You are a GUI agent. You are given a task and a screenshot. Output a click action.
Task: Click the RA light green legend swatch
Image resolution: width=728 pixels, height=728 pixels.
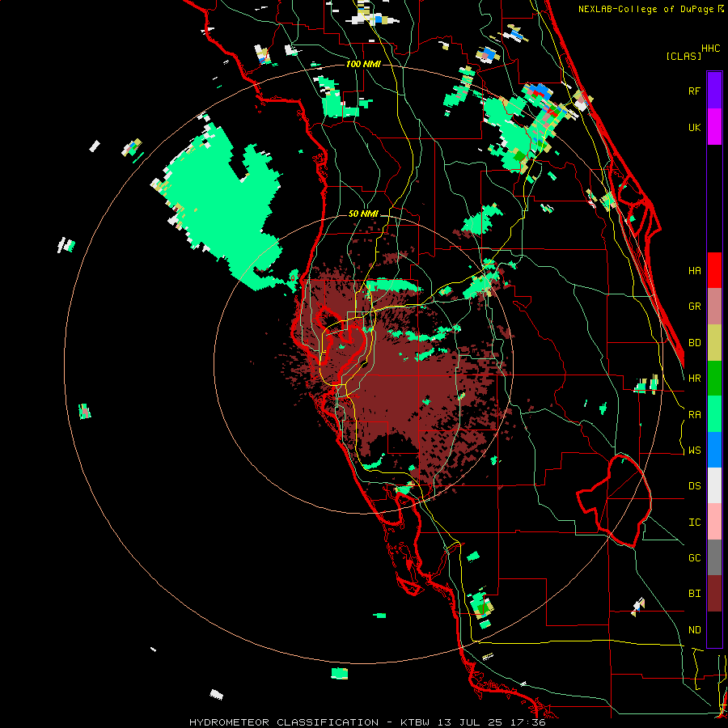click(x=714, y=414)
